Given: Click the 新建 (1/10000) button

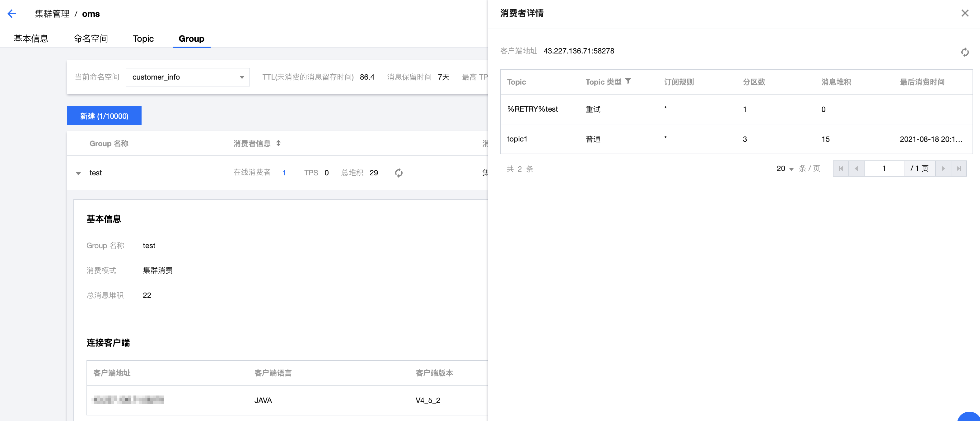Looking at the screenshot, I should (x=104, y=116).
